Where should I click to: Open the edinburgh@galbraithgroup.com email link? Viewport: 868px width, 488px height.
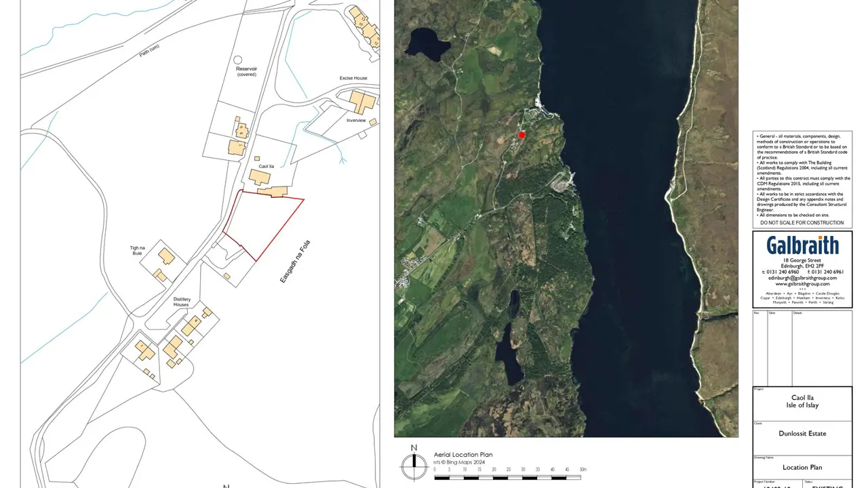802,278
